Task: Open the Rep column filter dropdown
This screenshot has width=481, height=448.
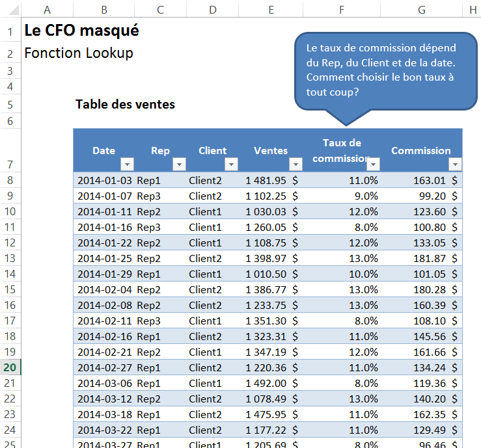Action: [x=179, y=165]
